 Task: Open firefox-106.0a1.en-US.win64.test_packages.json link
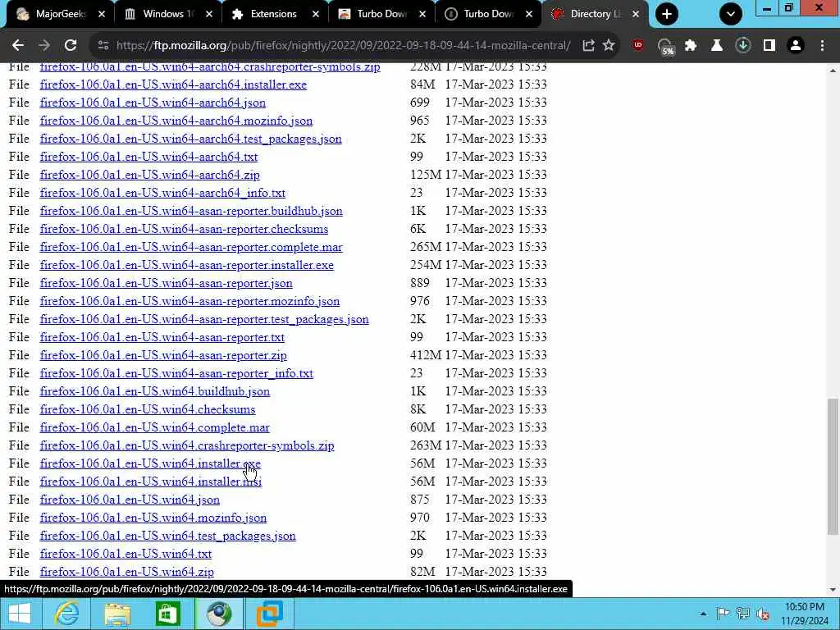click(167, 536)
